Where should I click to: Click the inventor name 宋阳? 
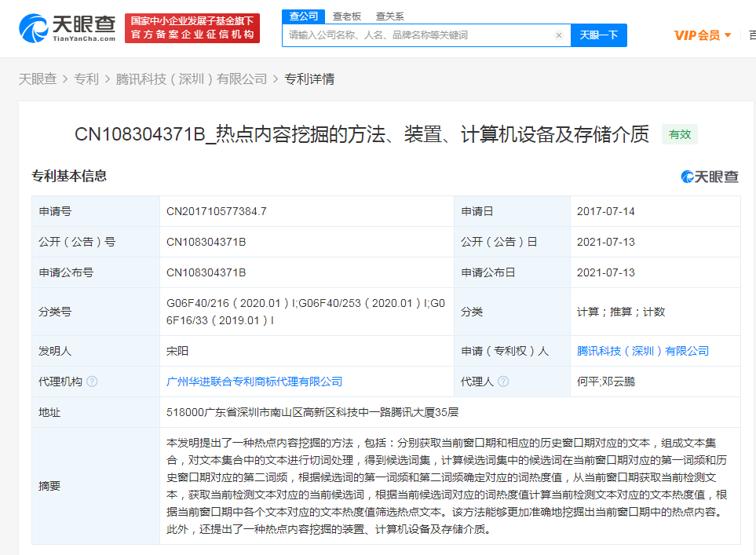177,351
